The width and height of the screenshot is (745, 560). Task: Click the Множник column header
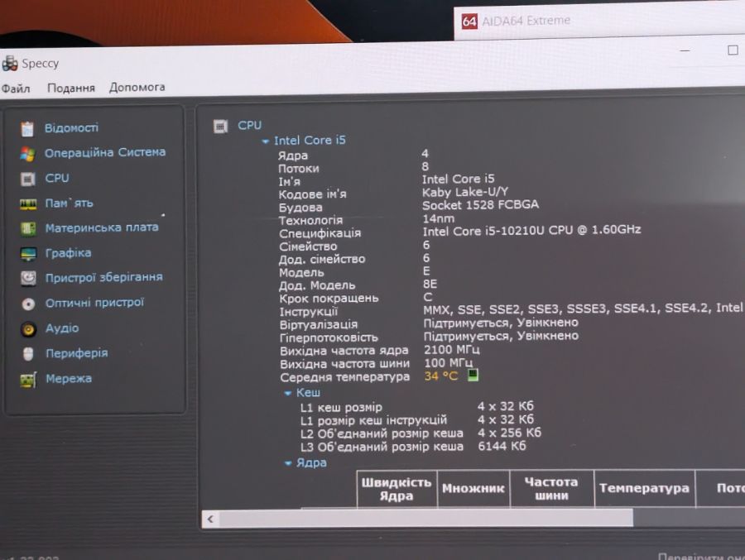pyautogui.click(x=473, y=489)
